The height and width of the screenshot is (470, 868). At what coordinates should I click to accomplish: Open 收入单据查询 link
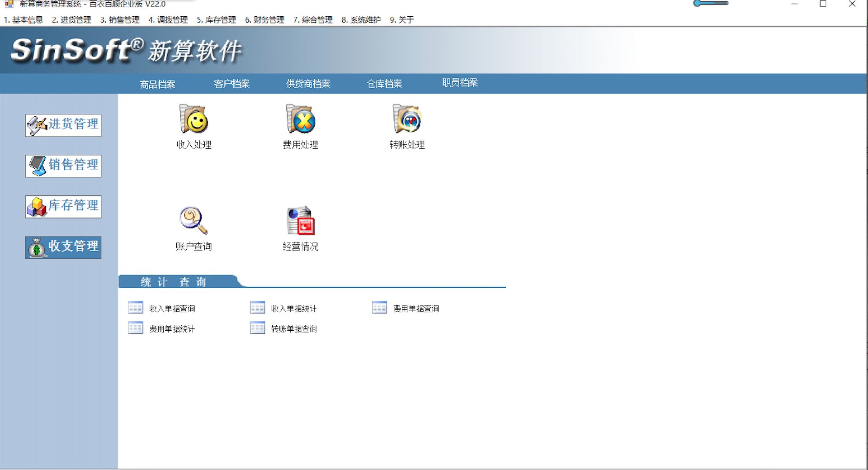172,309
